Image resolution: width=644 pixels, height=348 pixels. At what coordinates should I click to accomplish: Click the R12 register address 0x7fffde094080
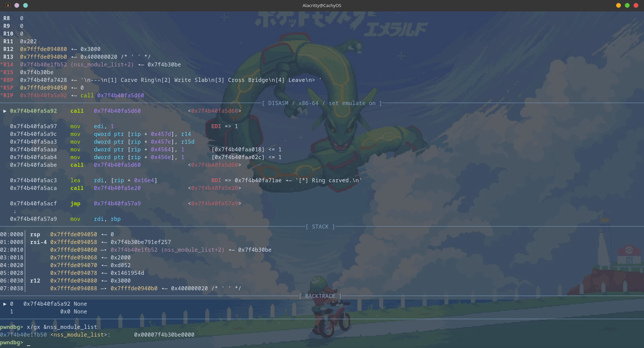[x=44, y=49]
